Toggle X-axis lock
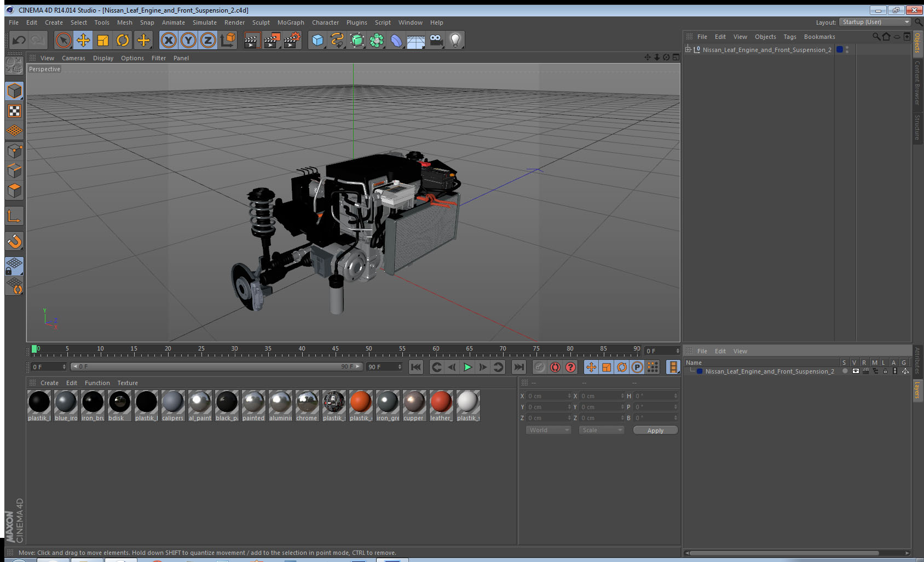924x562 pixels. coord(169,40)
